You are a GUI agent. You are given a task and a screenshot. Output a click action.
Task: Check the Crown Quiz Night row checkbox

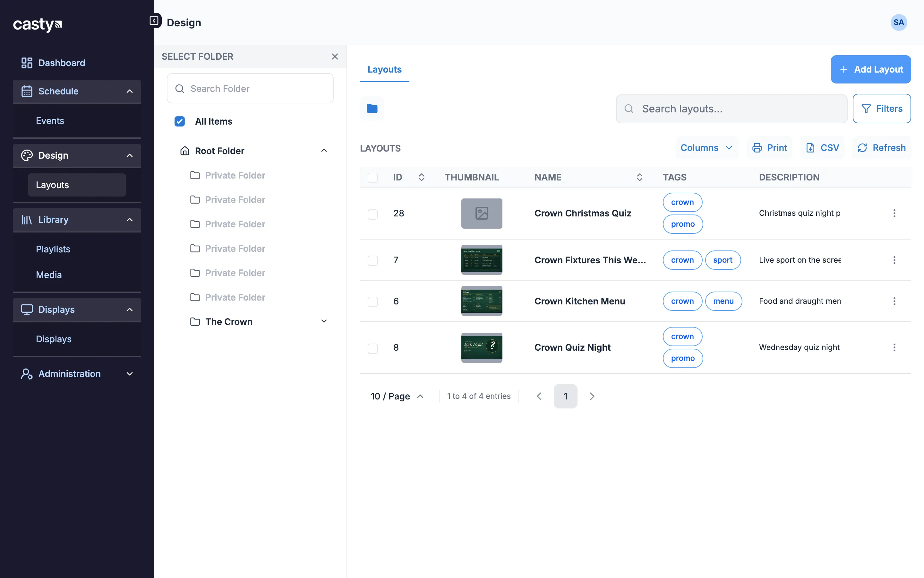pyautogui.click(x=373, y=348)
